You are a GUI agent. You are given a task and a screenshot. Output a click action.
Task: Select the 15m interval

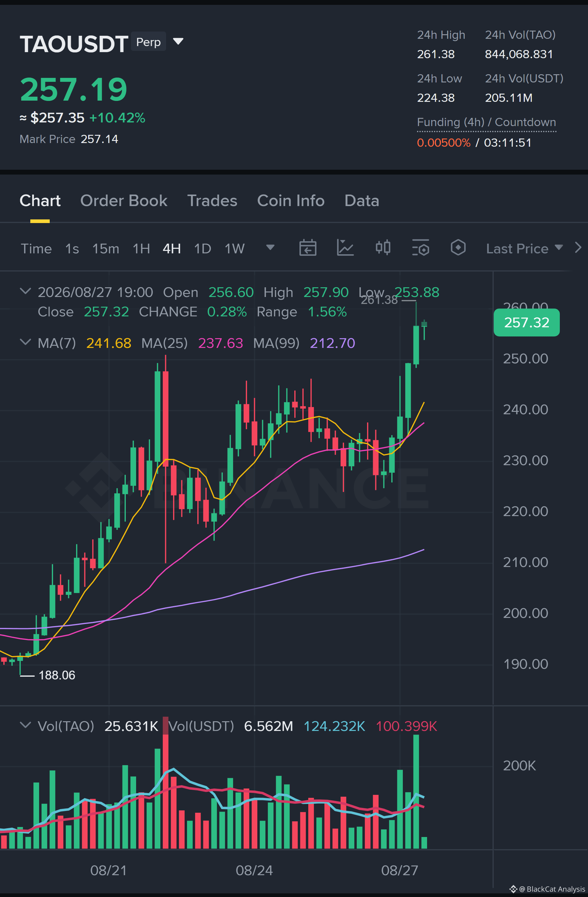click(x=105, y=249)
